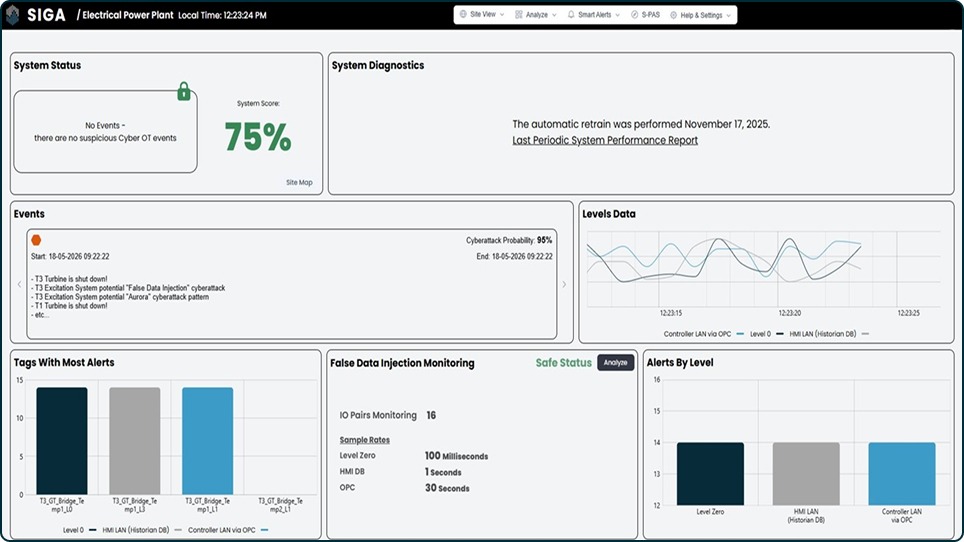Toggle Controller LAN via OPC series in Levels Data legend
This screenshot has height=542, width=964.
coord(703,334)
